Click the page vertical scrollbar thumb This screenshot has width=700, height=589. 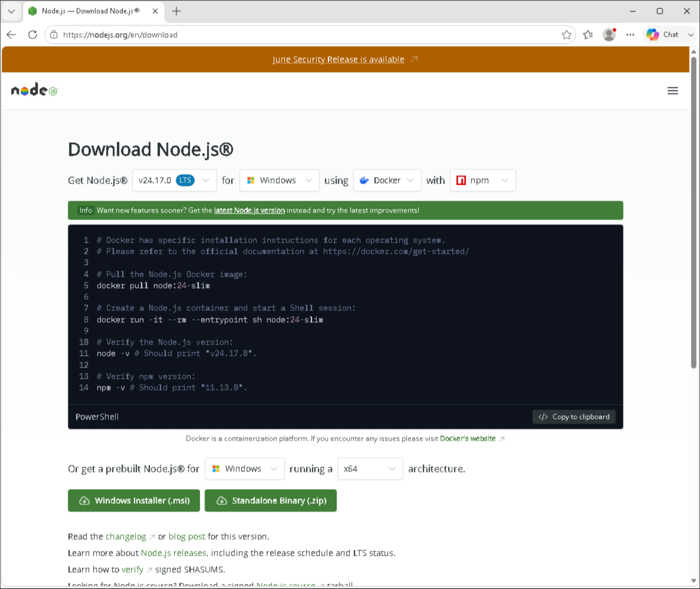pyautogui.click(x=694, y=213)
